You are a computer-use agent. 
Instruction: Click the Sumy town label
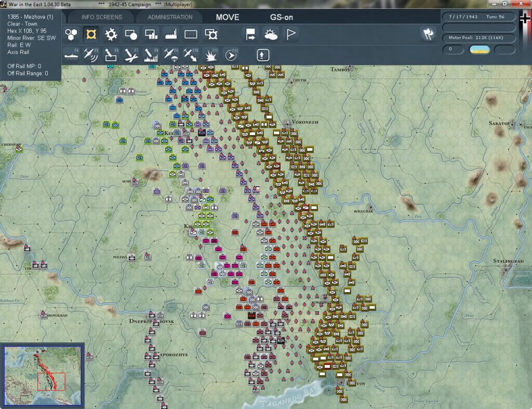click(127, 181)
